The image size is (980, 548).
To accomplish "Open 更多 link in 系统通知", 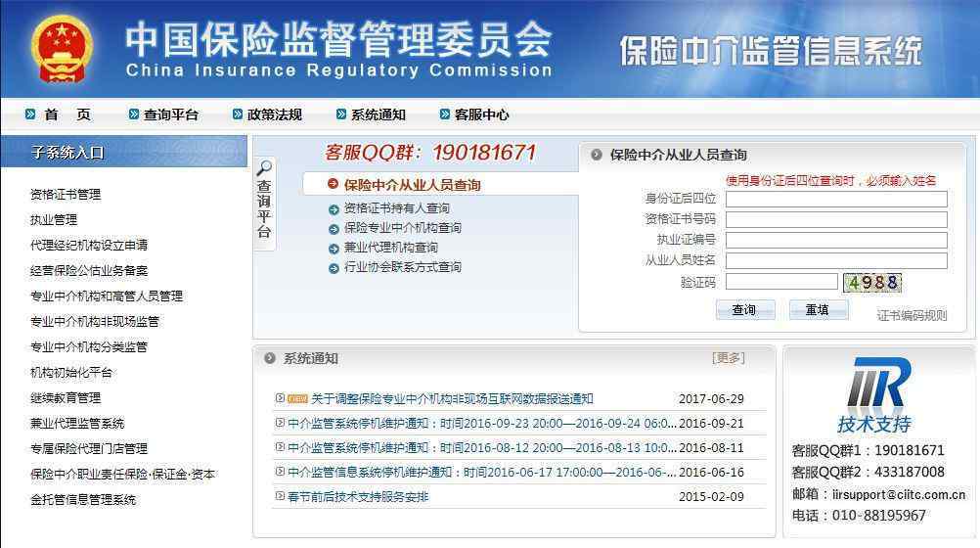I will click(728, 358).
